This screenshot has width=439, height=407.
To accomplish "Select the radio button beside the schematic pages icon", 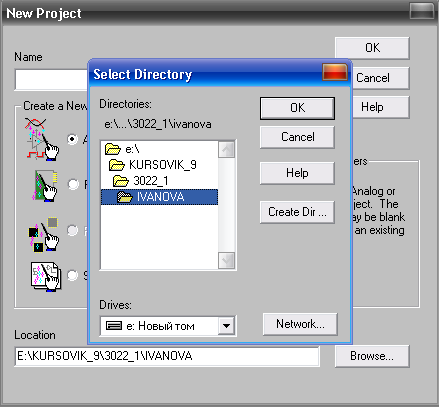I will pos(72,275).
